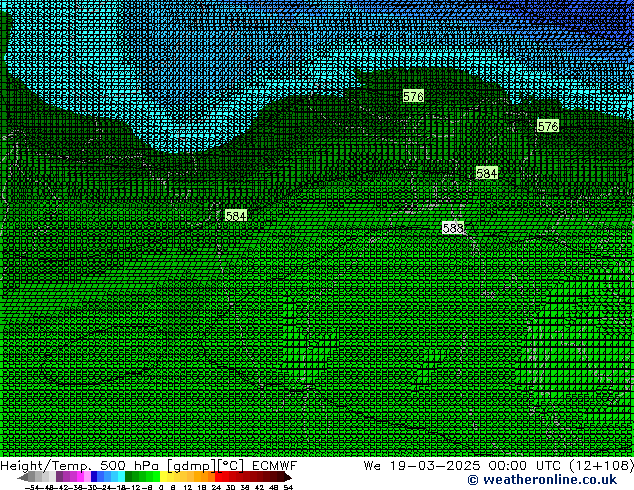The width and height of the screenshot is (634, 490).
Task: Click the '[°C]' unit label in the title
Action: pyautogui.click(x=231, y=466)
